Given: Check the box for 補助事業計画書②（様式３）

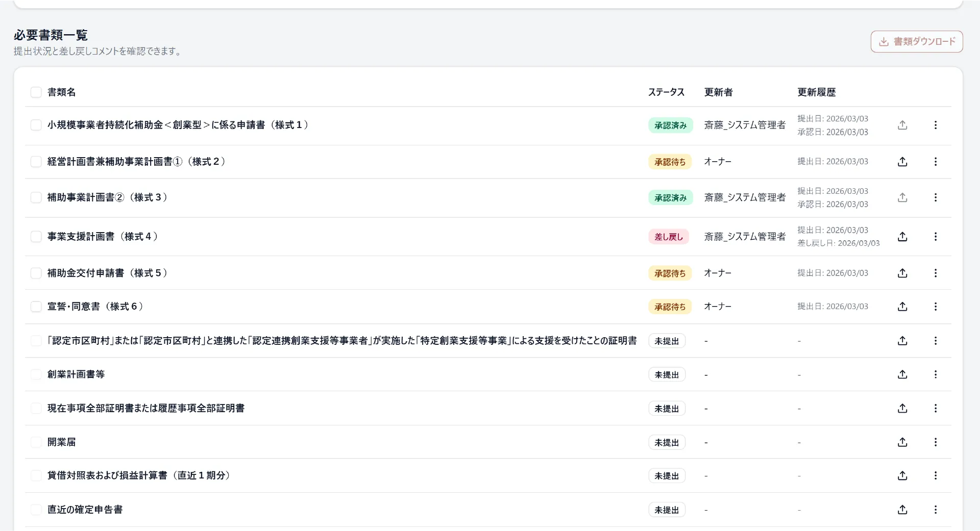Looking at the screenshot, I should coord(36,197).
